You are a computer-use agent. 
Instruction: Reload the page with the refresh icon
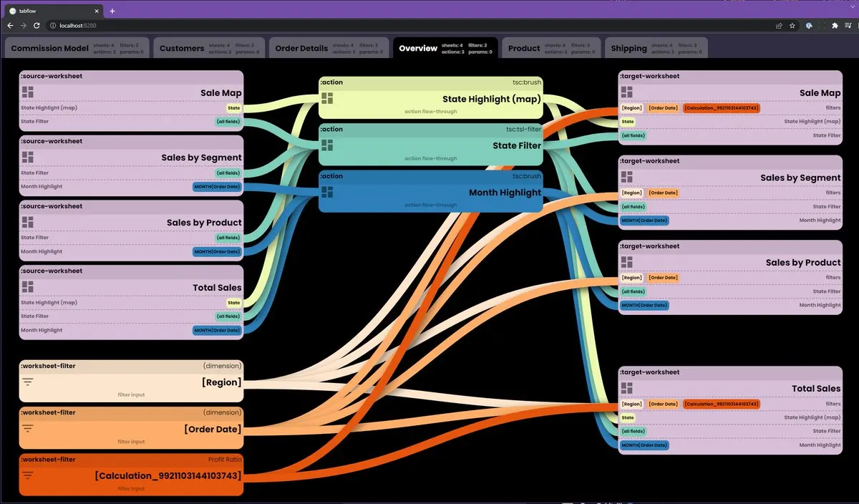click(x=37, y=26)
